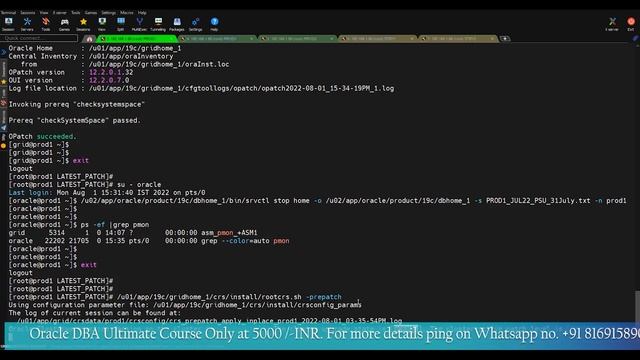The image size is (640, 360).
Task: Select the active bright green session tab
Action: 137,39
